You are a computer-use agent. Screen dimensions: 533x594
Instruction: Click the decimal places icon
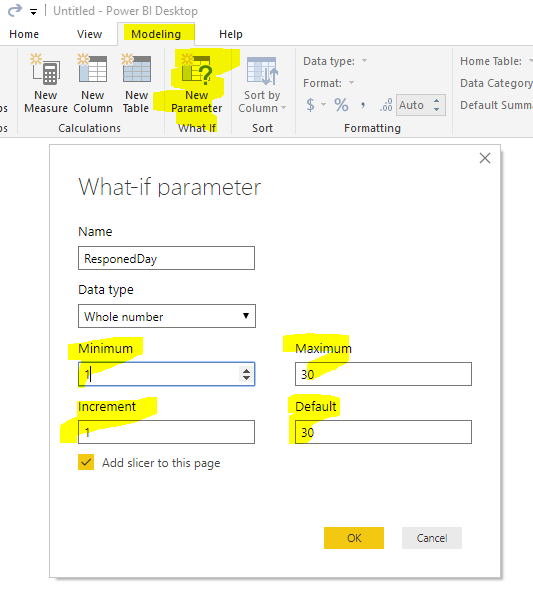click(x=386, y=105)
